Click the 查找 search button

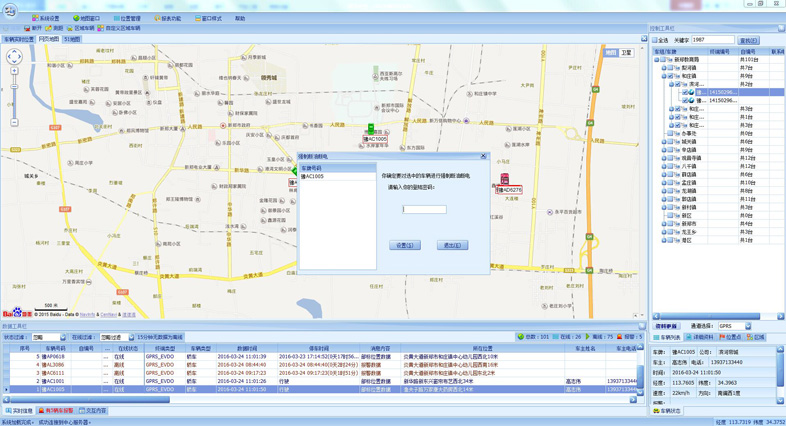point(748,41)
